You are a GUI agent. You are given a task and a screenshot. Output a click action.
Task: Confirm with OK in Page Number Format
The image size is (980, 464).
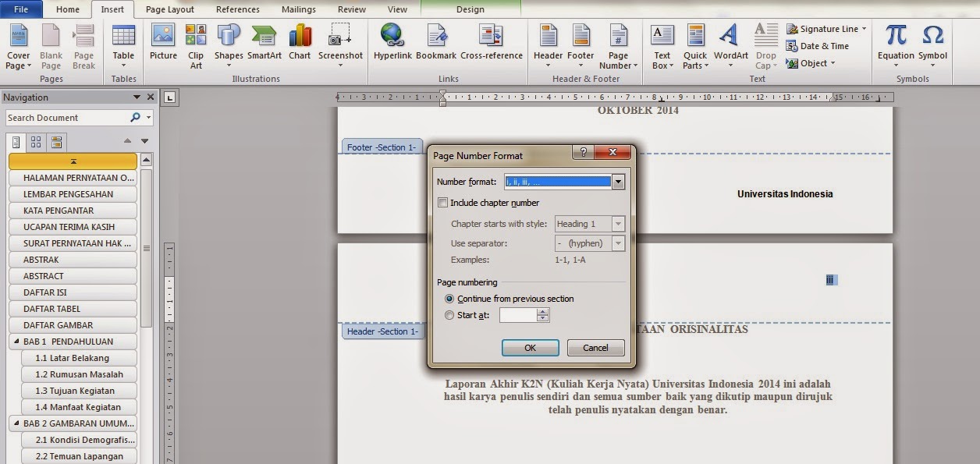(530, 348)
